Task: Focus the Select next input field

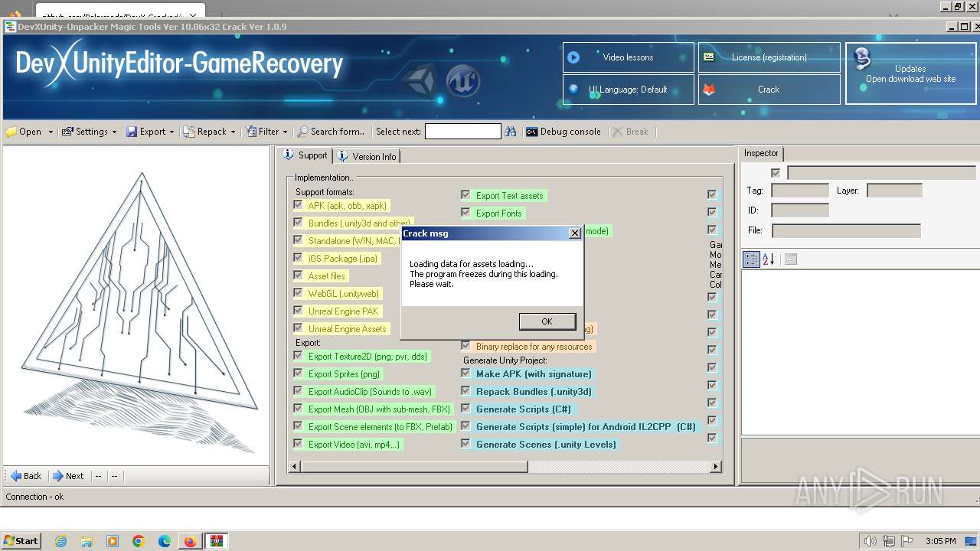Action: [x=462, y=132]
